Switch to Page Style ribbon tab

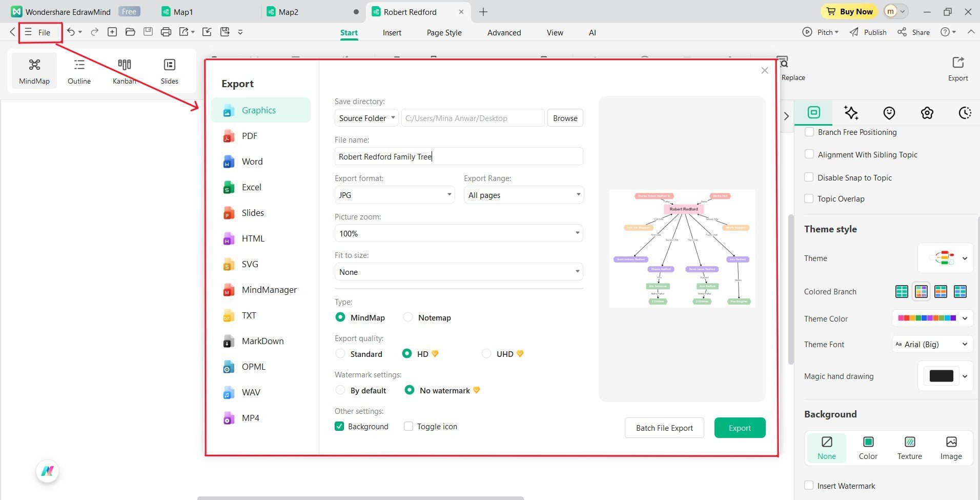[444, 32]
